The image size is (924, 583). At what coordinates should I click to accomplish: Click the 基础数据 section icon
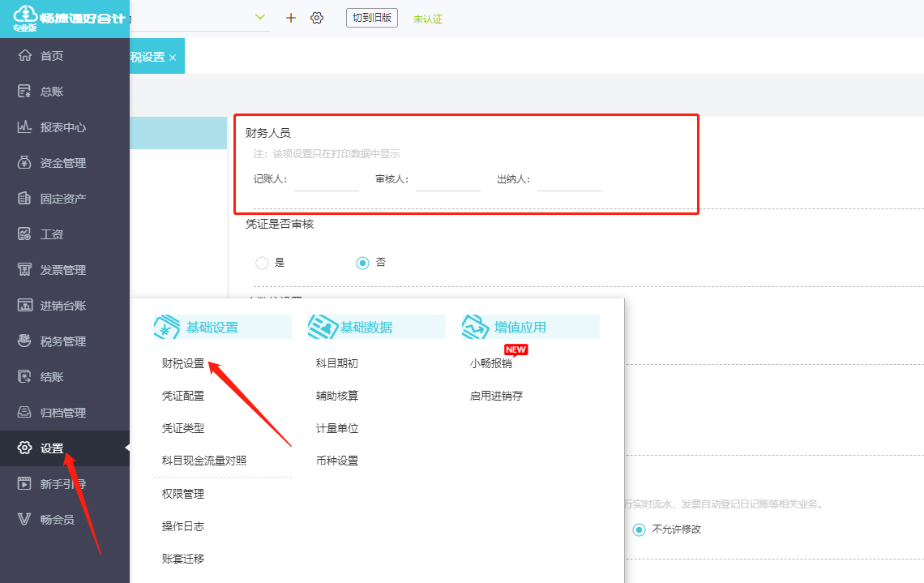tap(322, 327)
